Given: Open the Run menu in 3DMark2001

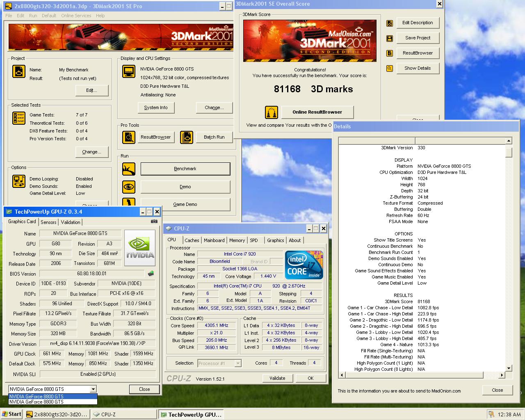Looking at the screenshot, I should pyautogui.click(x=33, y=16).
